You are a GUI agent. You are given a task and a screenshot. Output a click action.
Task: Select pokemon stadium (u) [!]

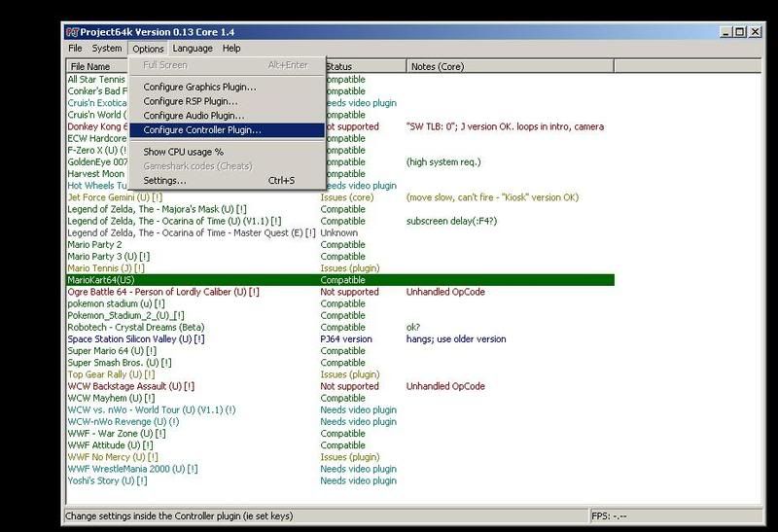(x=116, y=303)
